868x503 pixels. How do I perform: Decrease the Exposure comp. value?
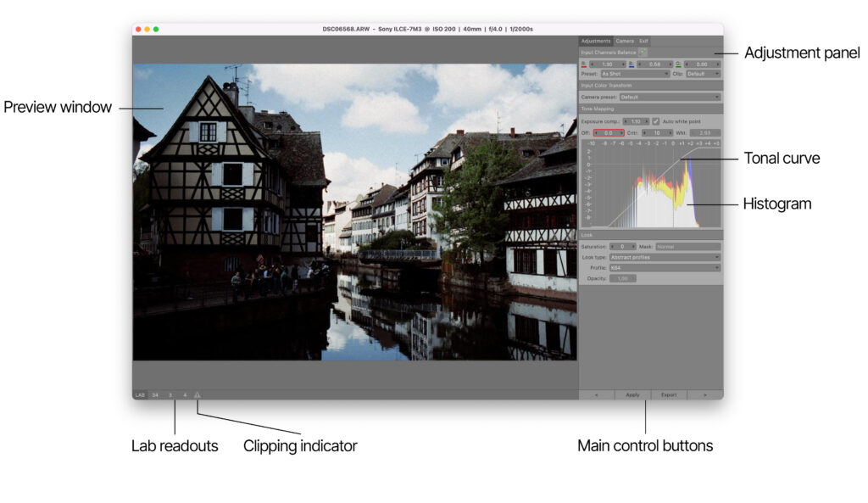click(x=626, y=121)
